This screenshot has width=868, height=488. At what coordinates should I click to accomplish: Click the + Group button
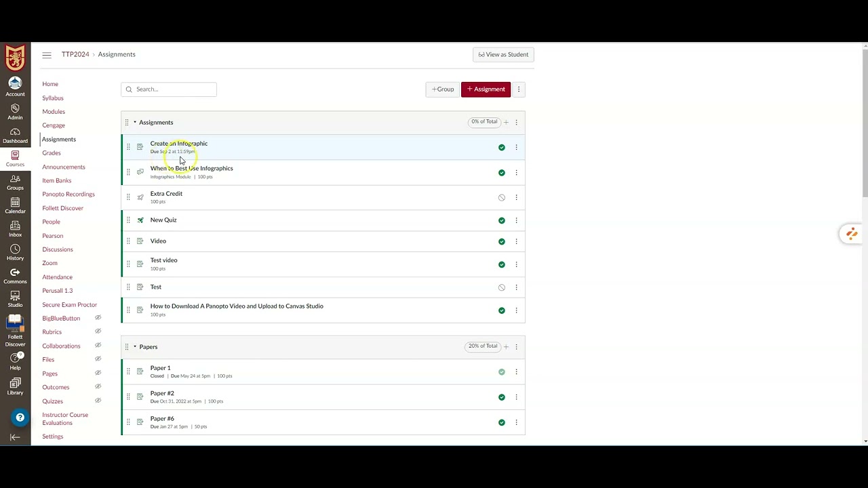(x=443, y=89)
